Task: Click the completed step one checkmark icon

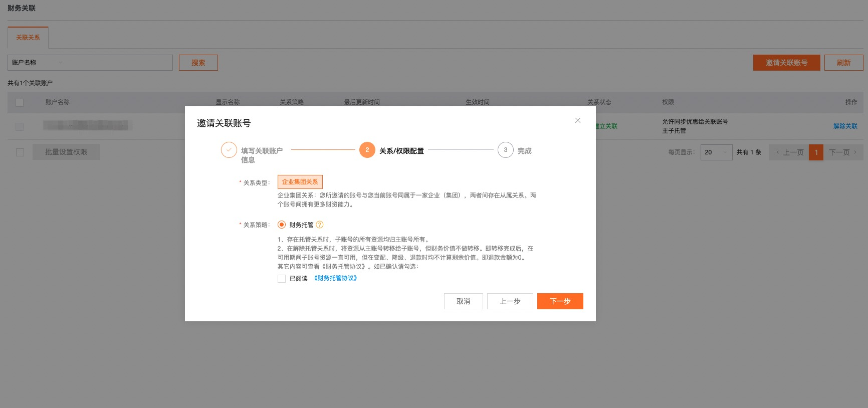Action: click(229, 150)
